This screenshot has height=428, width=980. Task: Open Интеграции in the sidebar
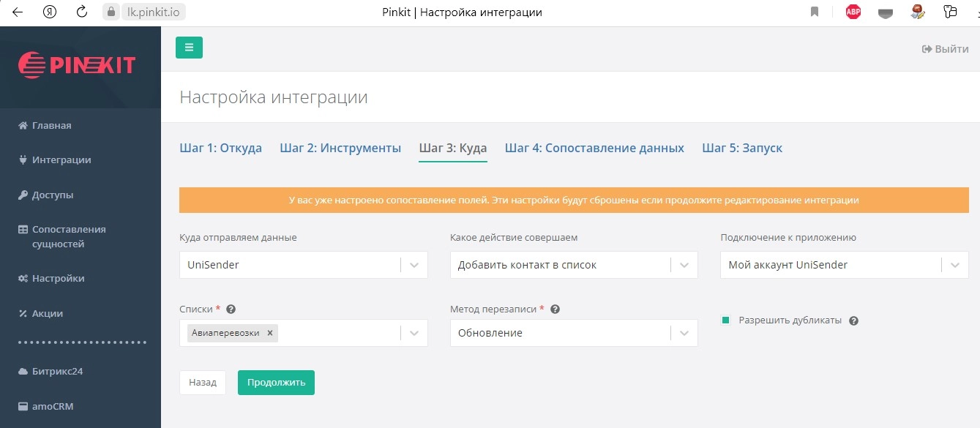click(61, 160)
